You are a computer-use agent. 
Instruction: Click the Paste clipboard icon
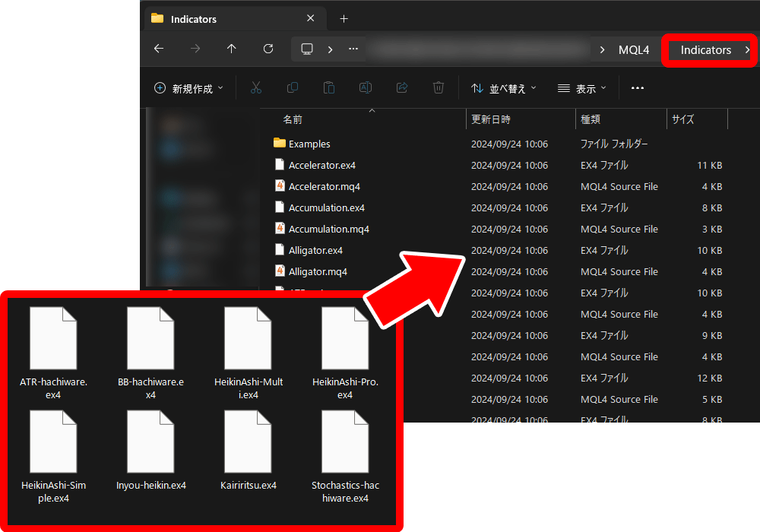[329, 88]
